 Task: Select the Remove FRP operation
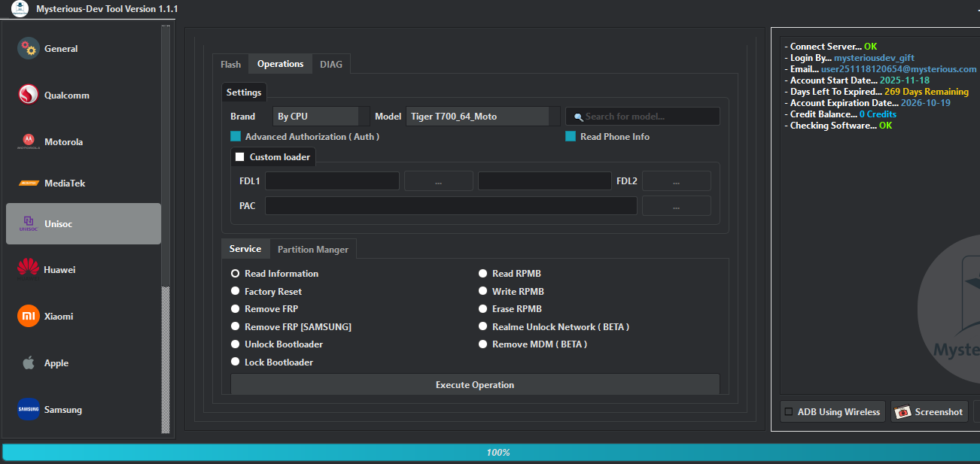coord(235,308)
